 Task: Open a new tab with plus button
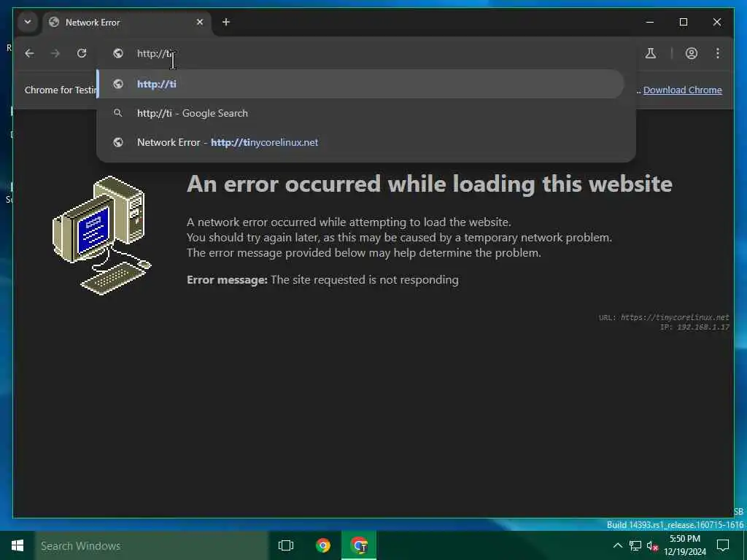(226, 22)
